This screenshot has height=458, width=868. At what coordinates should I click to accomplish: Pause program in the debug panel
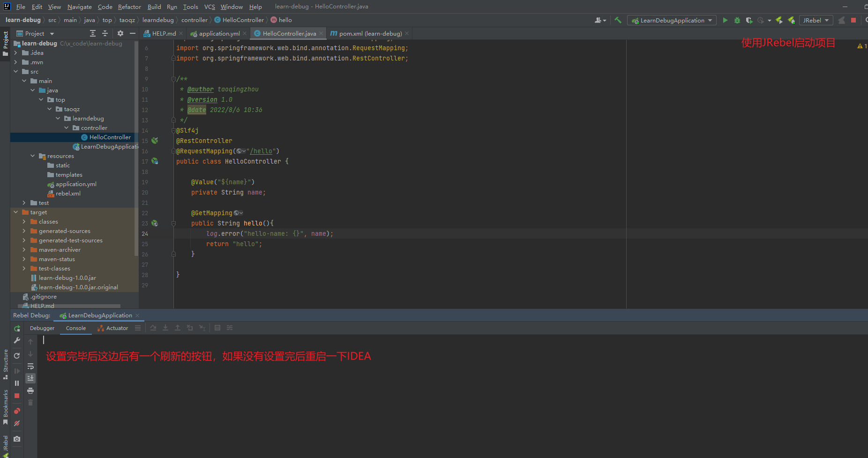point(17,383)
